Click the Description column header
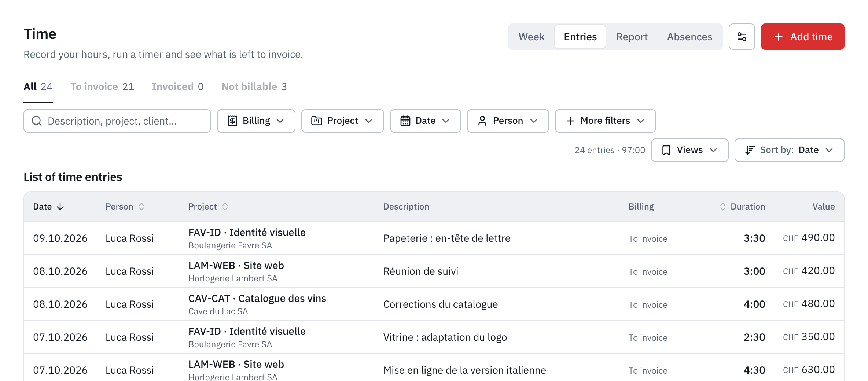 click(406, 207)
